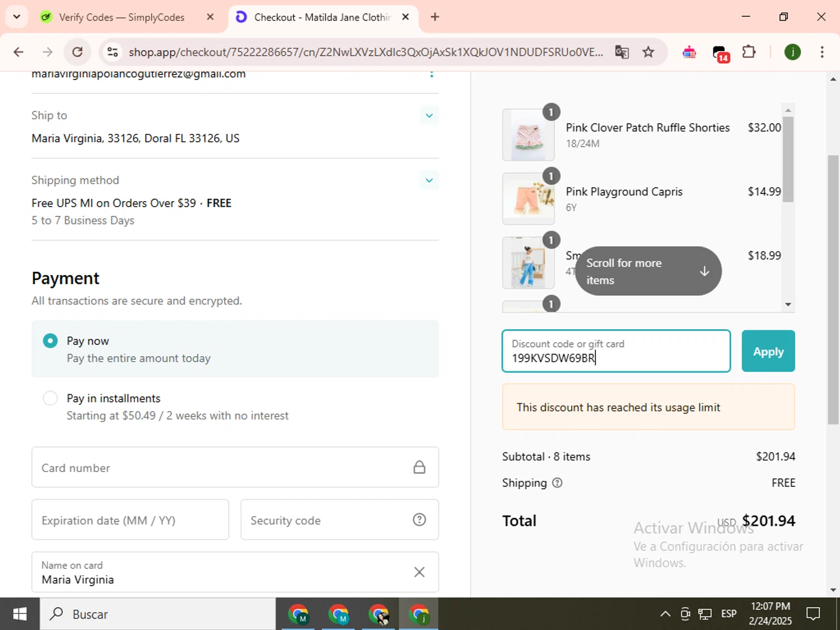Screen dimensions: 840x630
Task: Open a new browser tab
Action: tap(435, 17)
